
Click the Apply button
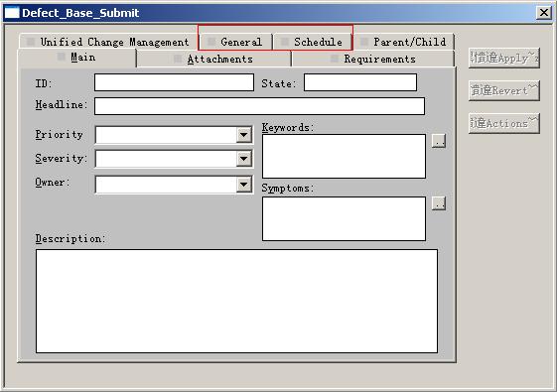click(x=504, y=58)
